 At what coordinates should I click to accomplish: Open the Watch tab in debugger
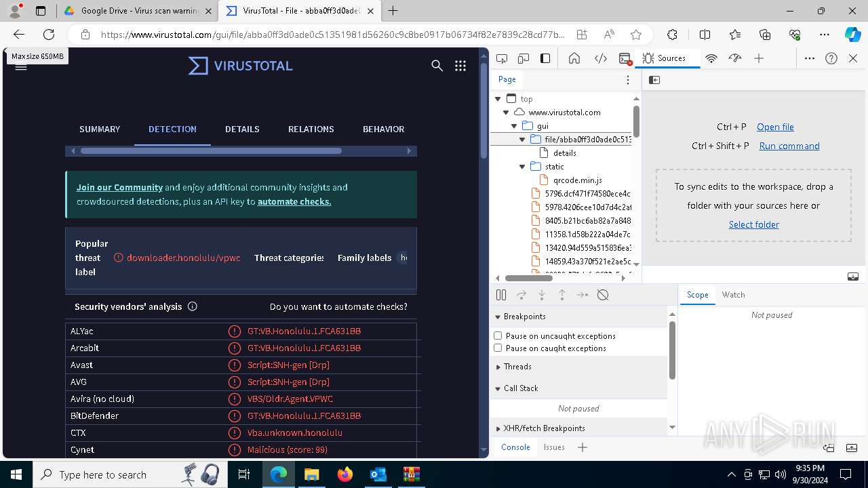[733, 295]
